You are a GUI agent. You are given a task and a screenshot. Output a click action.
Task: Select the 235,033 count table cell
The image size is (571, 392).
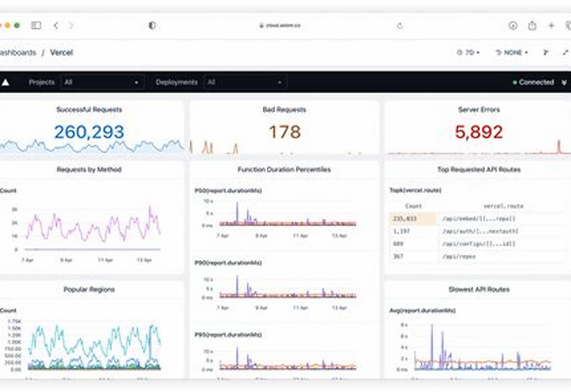click(413, 218)
